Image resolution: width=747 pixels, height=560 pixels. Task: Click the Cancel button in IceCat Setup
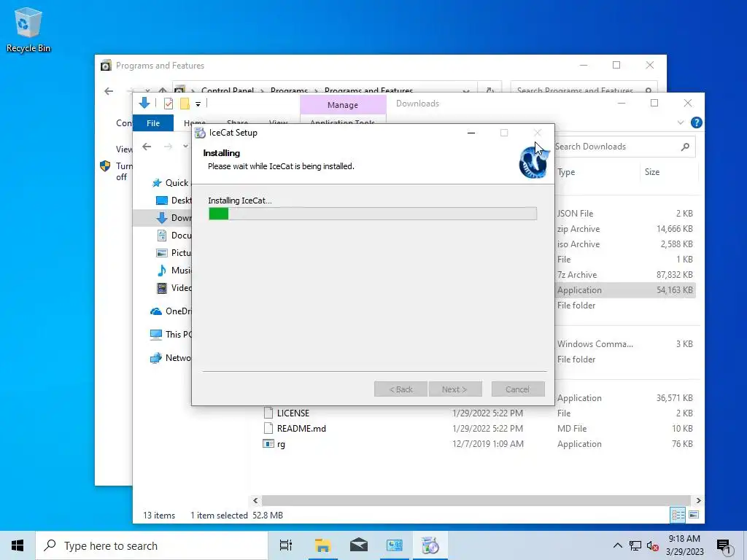(518, 389)
